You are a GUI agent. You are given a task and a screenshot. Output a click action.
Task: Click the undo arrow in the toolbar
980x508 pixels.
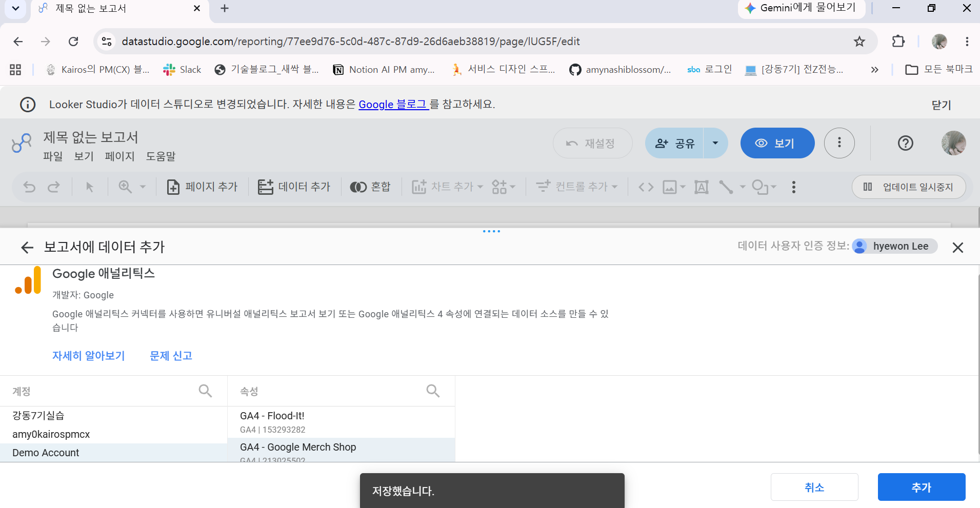(29, 187)
